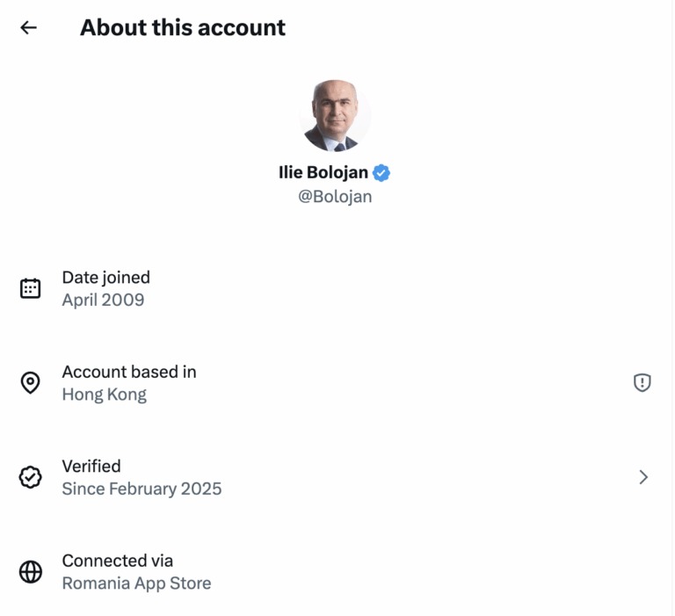Click the "Romania App Store" text
Screen dimensions: 675x616
tap(136, 583)
